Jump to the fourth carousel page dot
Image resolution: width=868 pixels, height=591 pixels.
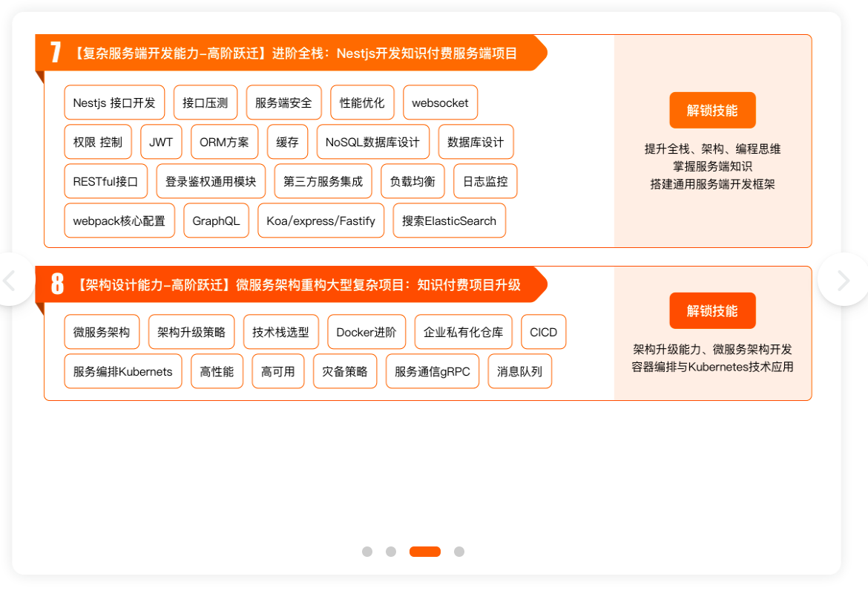coord(459,552)
